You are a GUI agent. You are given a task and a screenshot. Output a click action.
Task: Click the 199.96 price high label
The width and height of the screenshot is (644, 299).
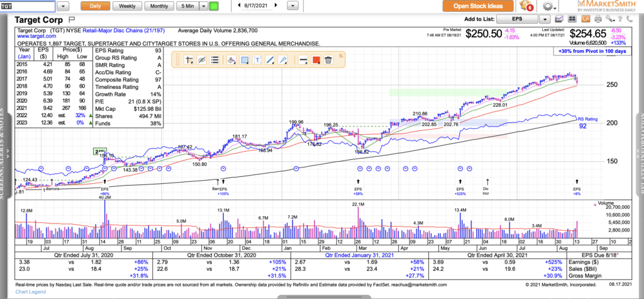[296, 122]
